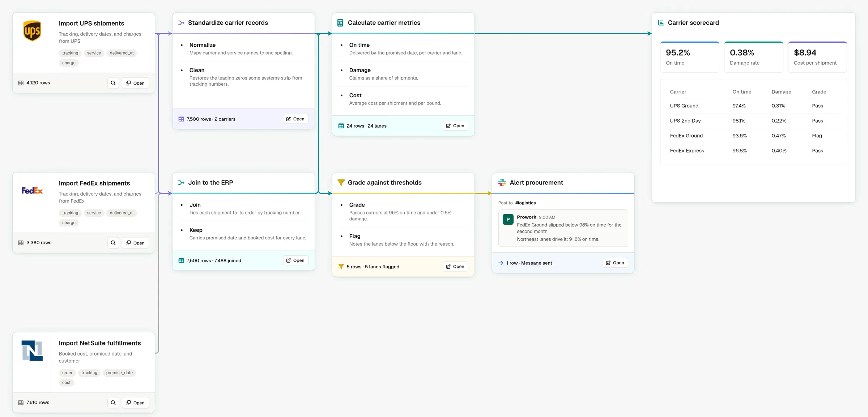Screen dimensions: 868x417
Task: Open the Import UPS shipments data
Action: click(x=135, y=83)
